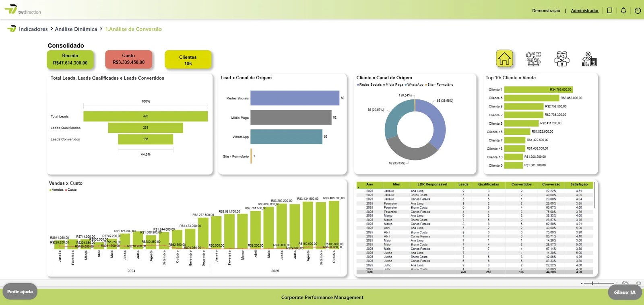Sort by Conversão column header
This screenshot has height=305, width=644.
click(x=551, y=184)
